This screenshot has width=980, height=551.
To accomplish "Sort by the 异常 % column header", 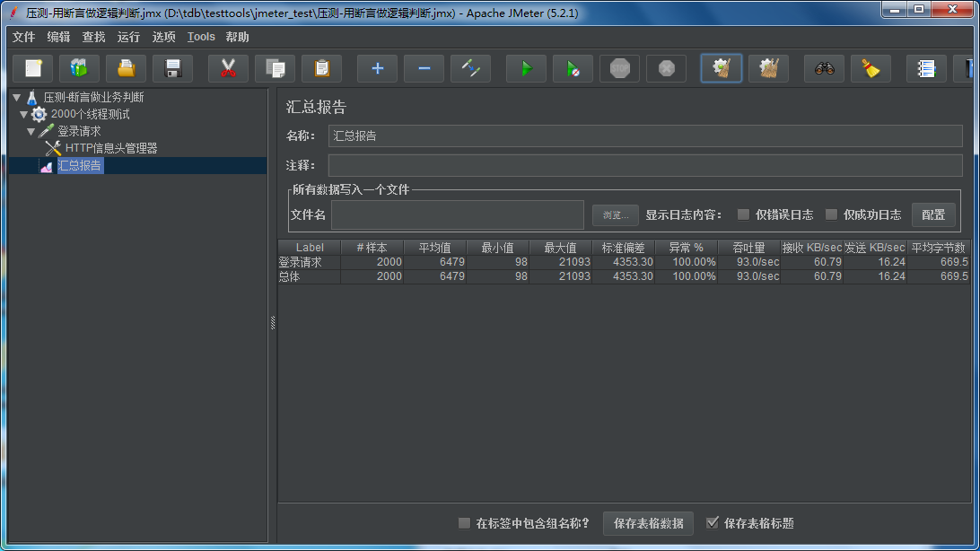I will [x=687, y=248].
